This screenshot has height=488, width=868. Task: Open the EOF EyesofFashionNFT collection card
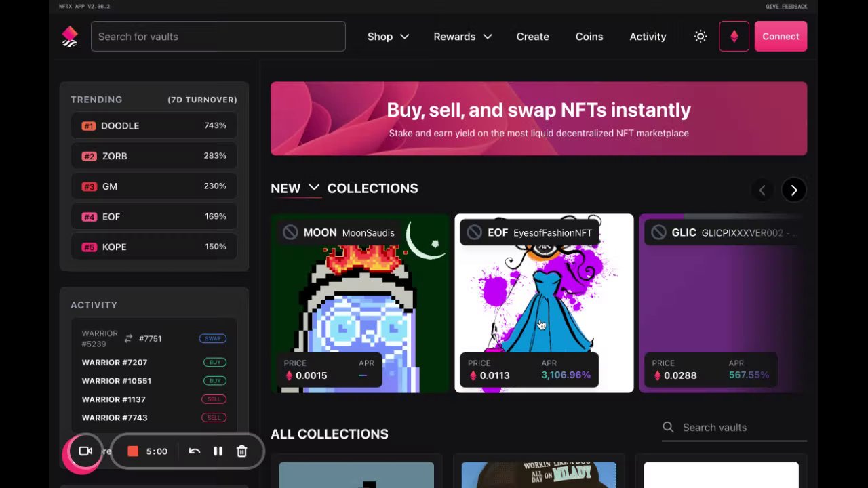pyautogui.click(x=544, y=304)
